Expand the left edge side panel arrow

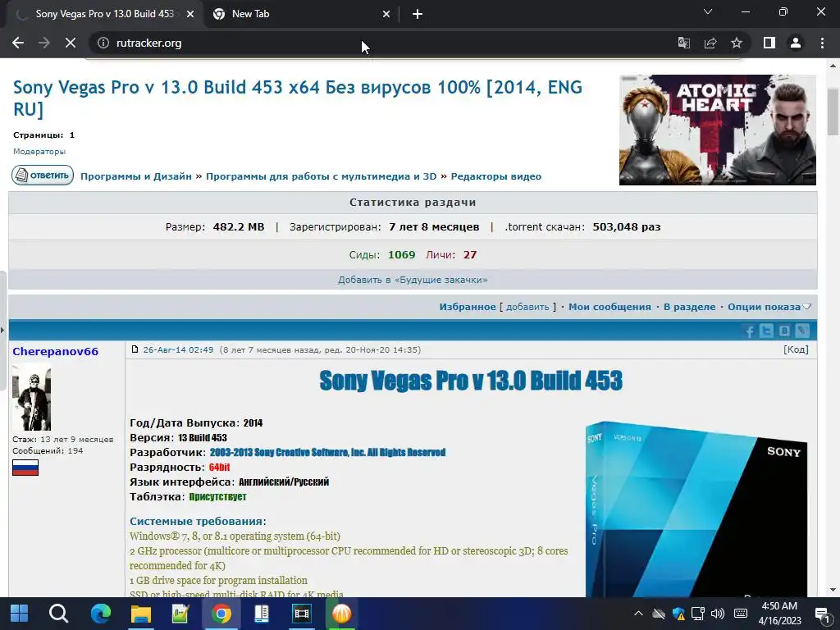coord(2,331)
